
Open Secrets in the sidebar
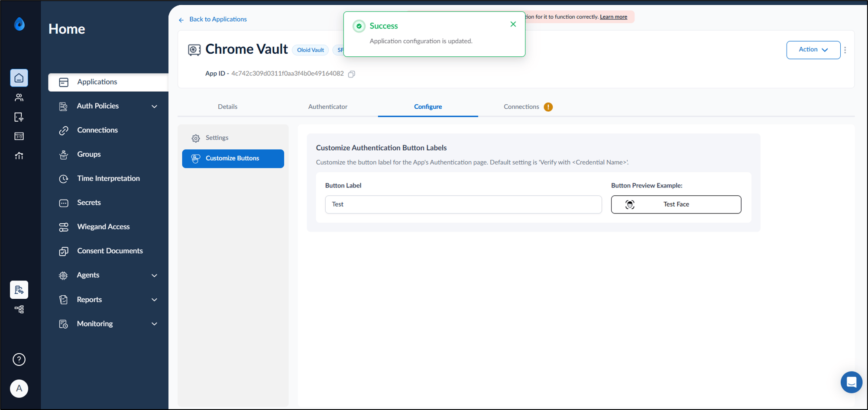[x=108, y=203]
